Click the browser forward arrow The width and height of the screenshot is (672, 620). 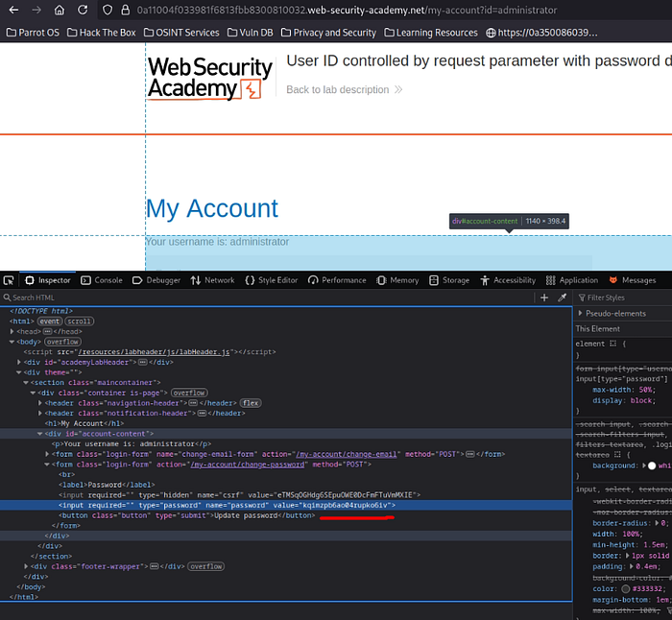[x=36, y=10]
